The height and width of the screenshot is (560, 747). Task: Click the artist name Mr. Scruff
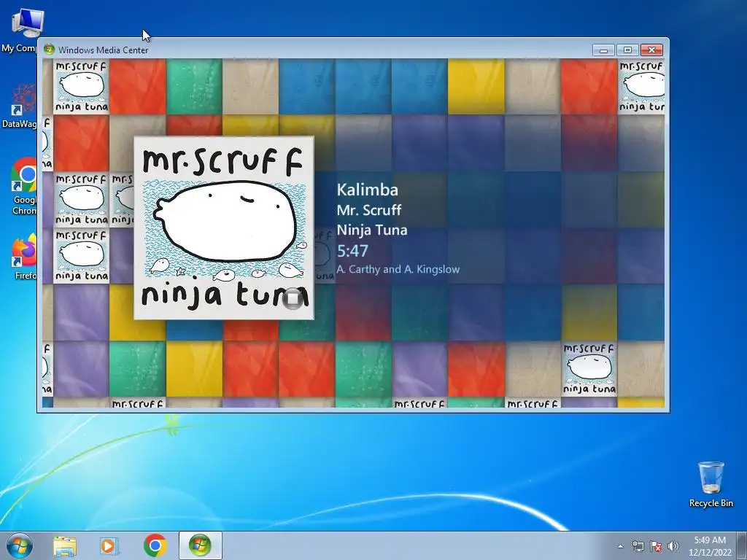pyautogui.click(x=368, y=210)
